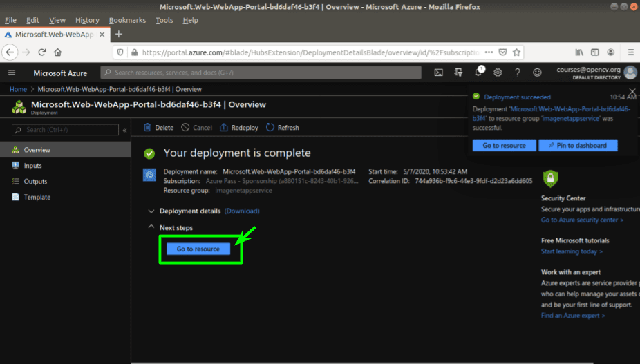Open the Directory and subscription filter icon
Image resolution: width=640 pixels, height=364 pixels.
pos(458,73)
